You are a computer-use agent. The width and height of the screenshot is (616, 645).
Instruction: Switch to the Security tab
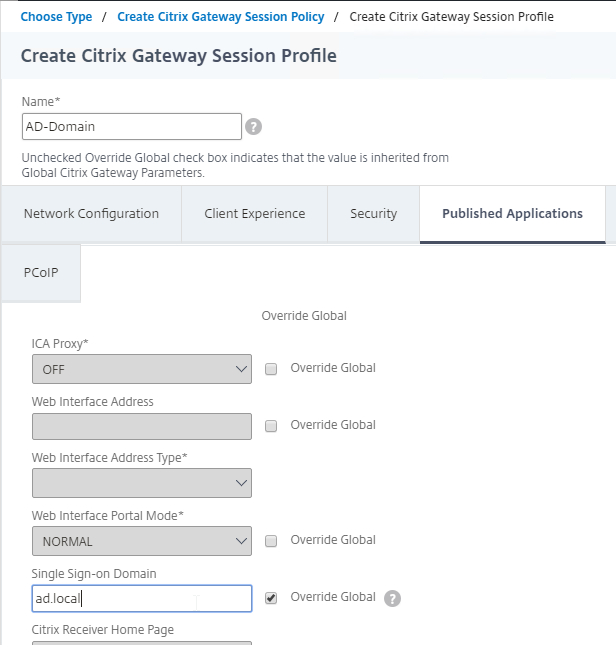[x=373, y=213]
